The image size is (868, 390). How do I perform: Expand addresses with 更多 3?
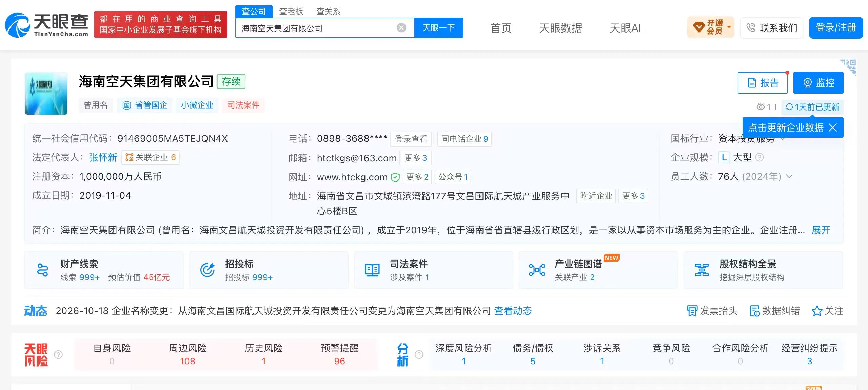[633, 196]
